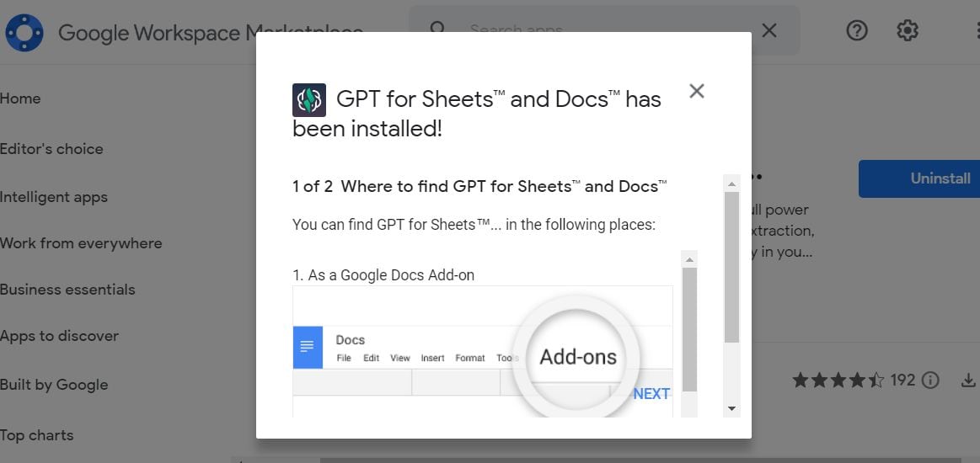Open Work from everywhere category
Image resolution: width=980 pixels, height=463 pixels.
coord(81,243)
